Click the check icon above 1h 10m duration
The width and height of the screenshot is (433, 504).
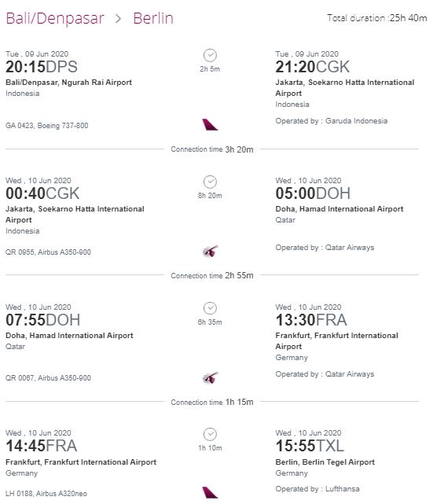(x=210, y=434)
